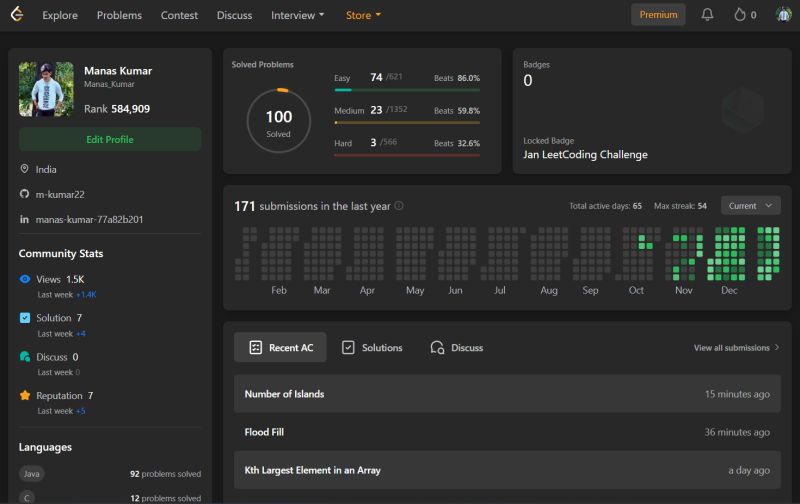Click the 12 problems solved text
The image size is (800, 504).
165,498
